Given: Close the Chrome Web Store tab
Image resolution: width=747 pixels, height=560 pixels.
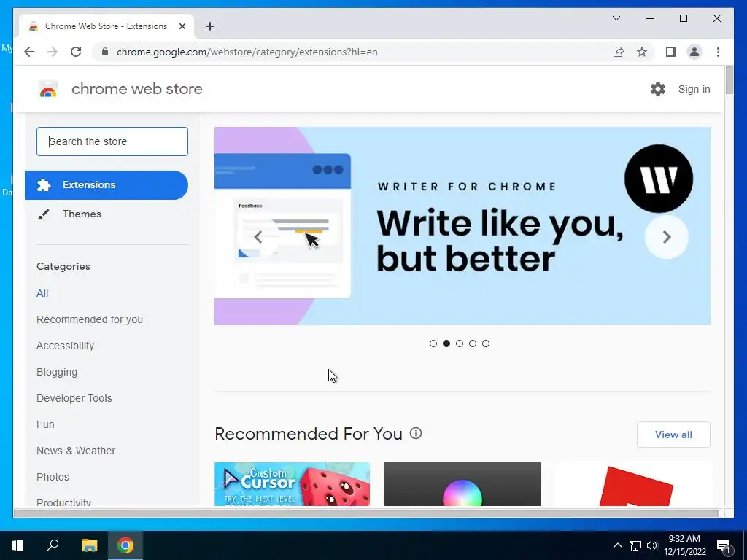Looking at the screenshot, I should [182, 26].
